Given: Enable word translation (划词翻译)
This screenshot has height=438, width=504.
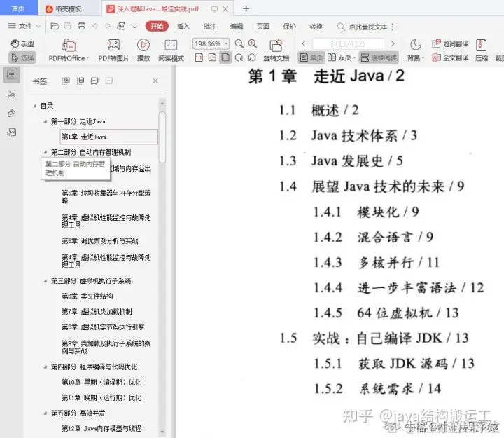Looking at the screenshot, I should [x=450, y=43].
